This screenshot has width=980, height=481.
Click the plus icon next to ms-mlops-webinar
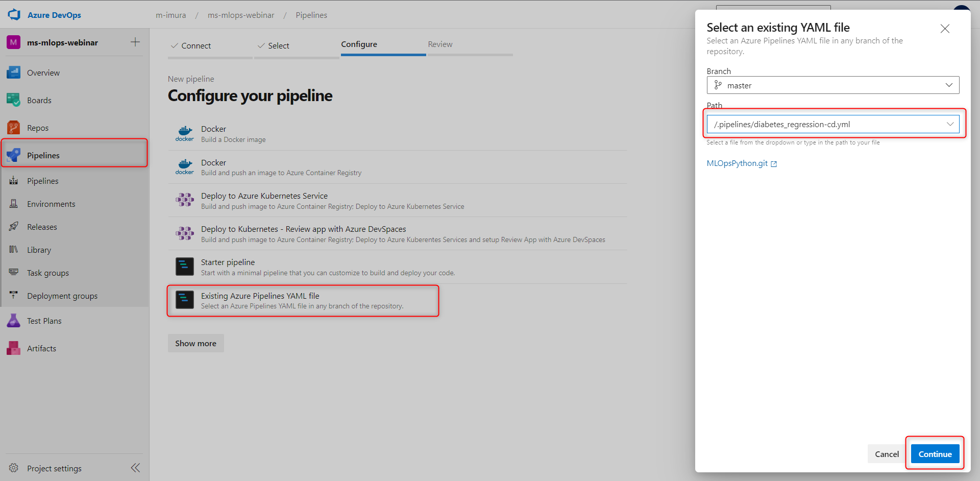pos(135,42)
